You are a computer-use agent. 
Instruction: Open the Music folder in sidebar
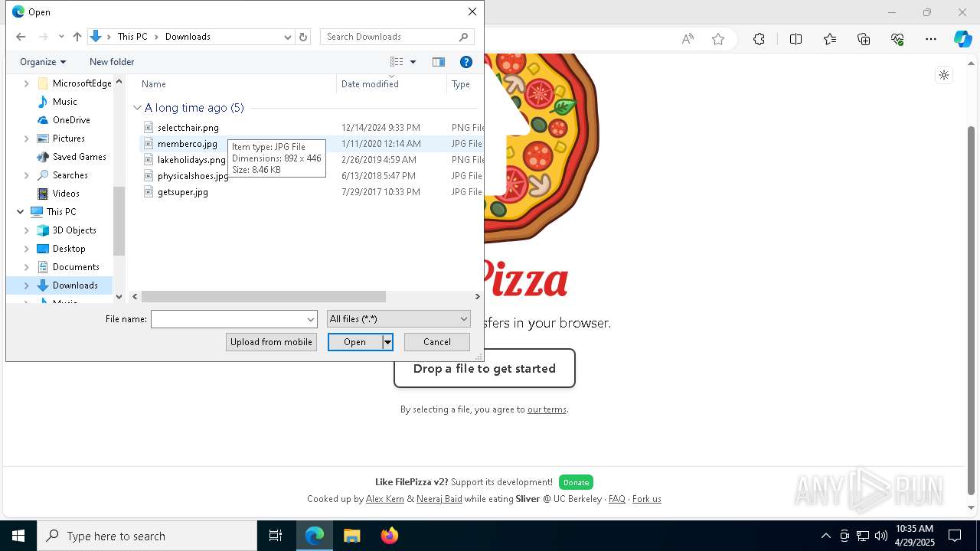64,102
